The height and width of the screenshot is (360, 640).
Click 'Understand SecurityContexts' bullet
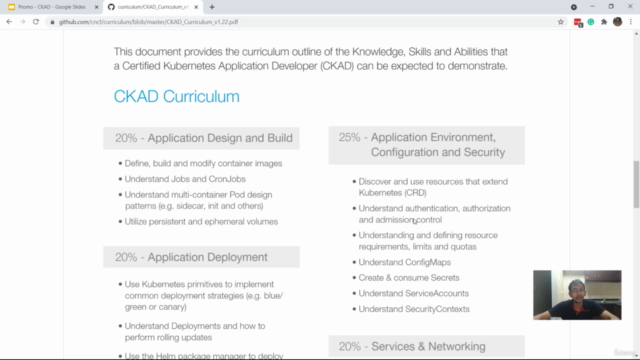pos(414,309)
